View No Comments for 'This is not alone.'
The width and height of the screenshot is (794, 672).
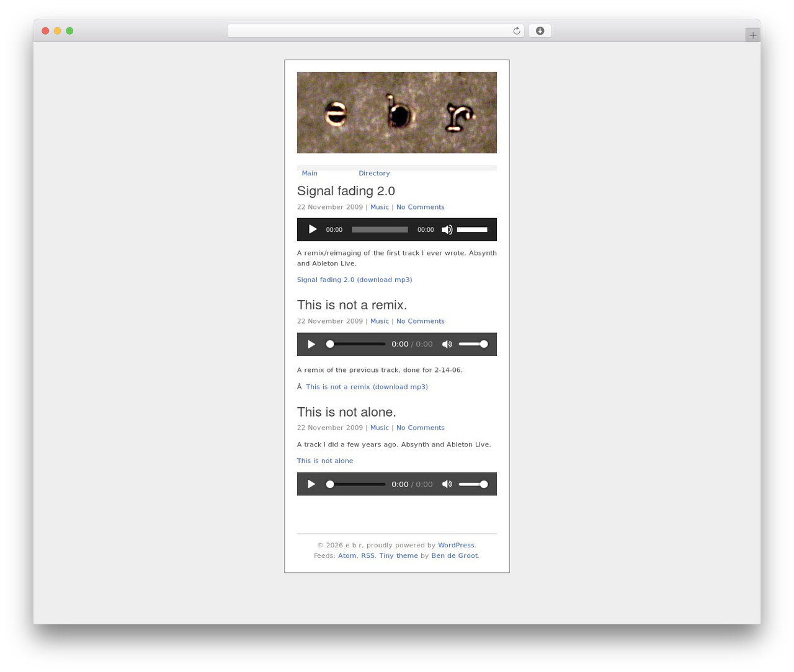click(421, 428)
